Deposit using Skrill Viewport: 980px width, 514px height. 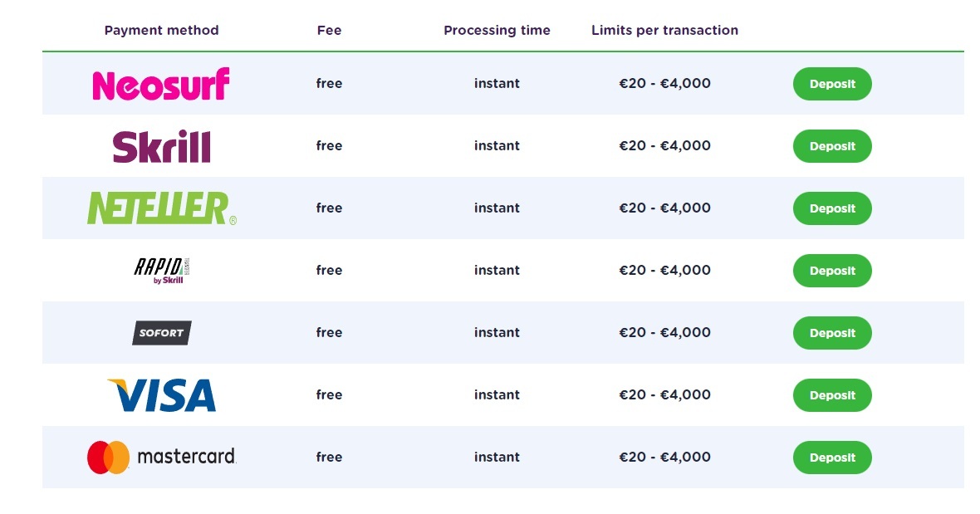pos(832,146)
